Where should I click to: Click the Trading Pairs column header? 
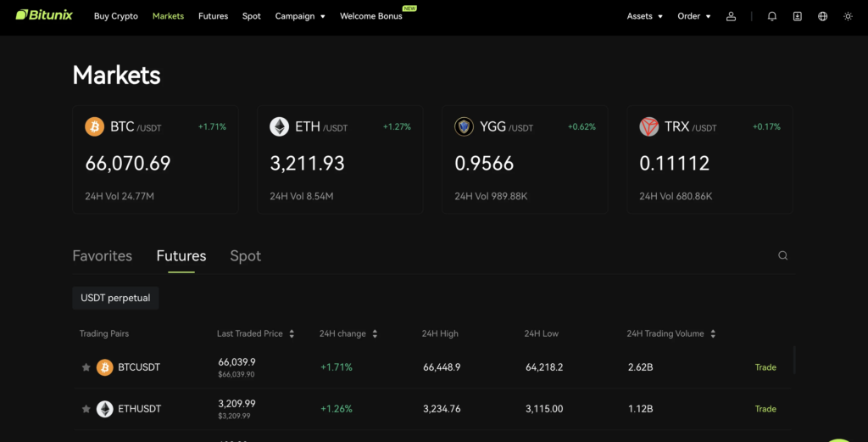coord(104,333)
